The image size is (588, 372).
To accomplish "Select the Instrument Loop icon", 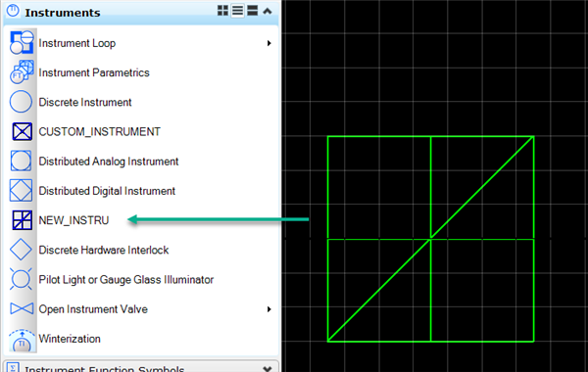I will point(22,43).
